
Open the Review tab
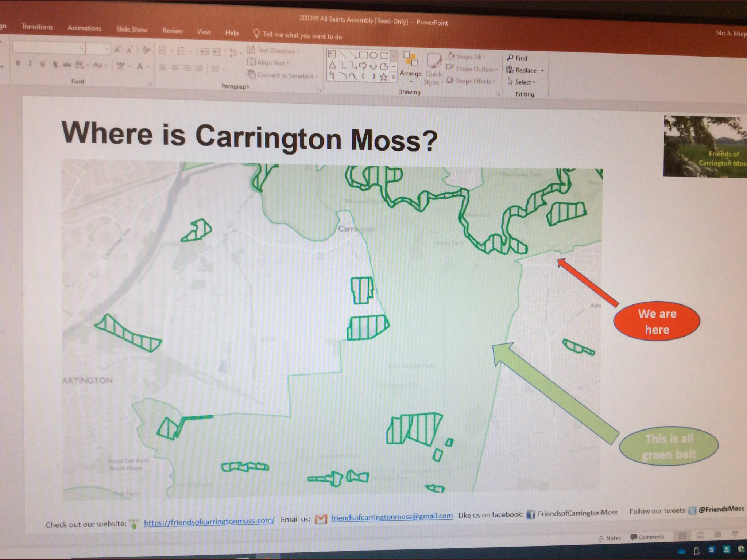(173, 31)
